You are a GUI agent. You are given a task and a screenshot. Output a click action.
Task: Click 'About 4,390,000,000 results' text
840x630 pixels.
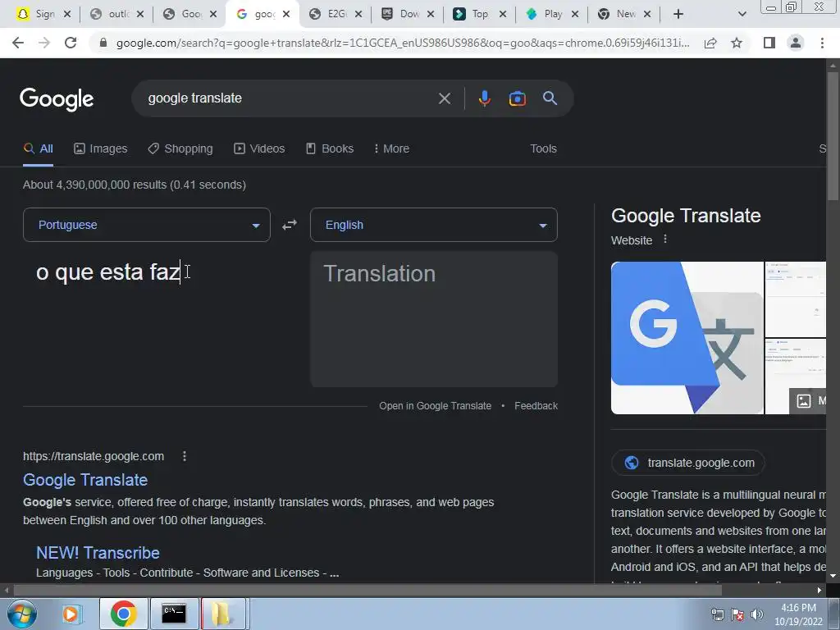tap(135, 185)
